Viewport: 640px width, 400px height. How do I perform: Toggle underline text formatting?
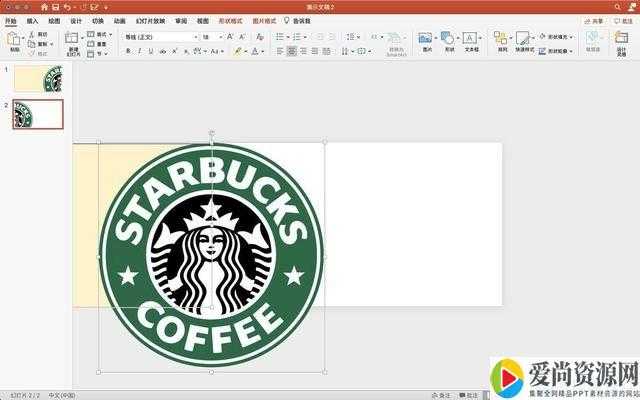151,51
